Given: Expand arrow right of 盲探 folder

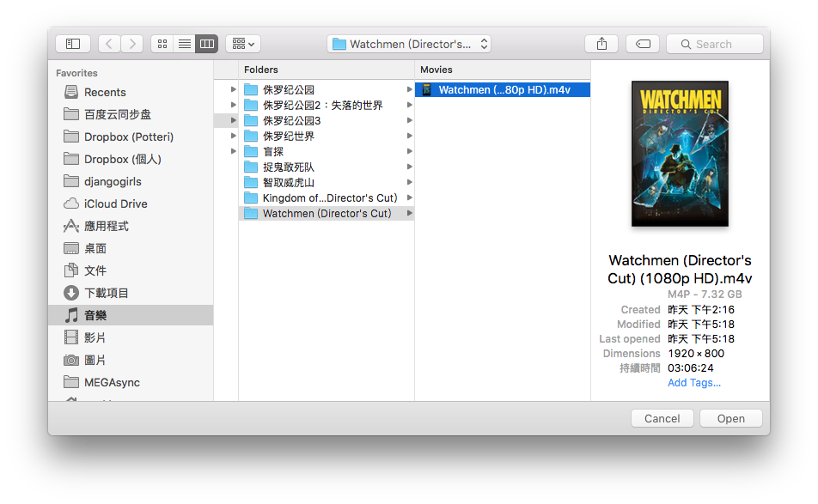Looking at the screenshot, I should [x=410, y=152].
